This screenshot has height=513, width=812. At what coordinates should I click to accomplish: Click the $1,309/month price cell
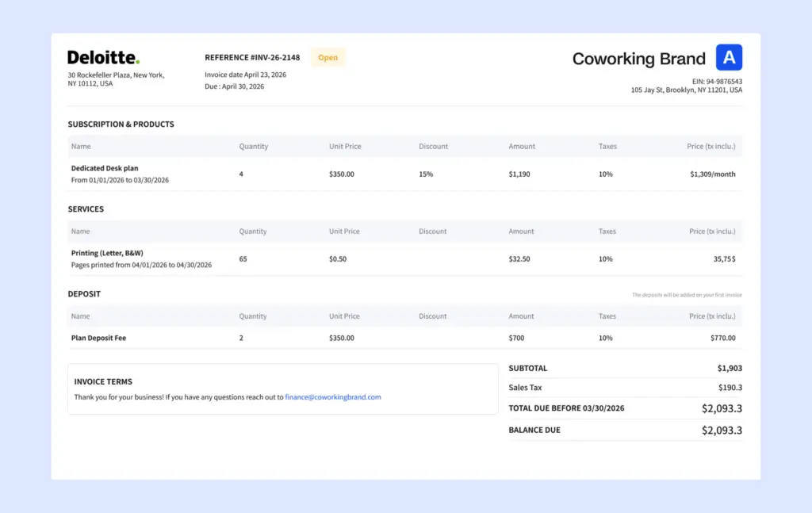click(x=713, y=174)
